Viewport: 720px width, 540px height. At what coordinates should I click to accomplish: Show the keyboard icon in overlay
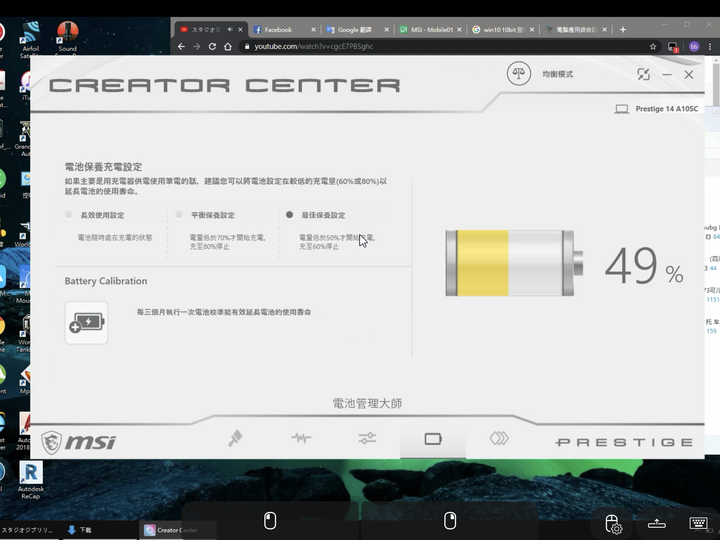pos(698,523)
